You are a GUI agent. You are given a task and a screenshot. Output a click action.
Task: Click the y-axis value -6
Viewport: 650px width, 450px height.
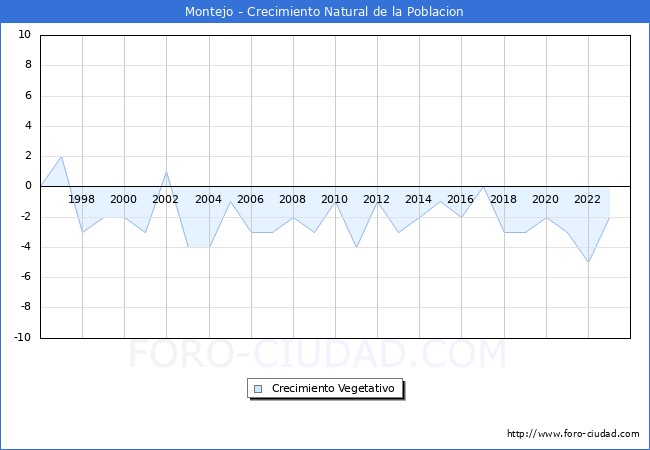click(26, 277)
